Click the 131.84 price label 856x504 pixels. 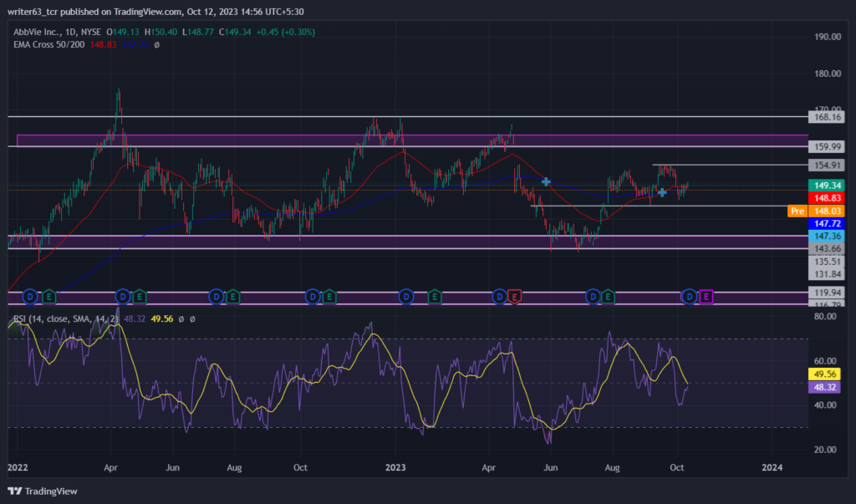click(827, 275)
